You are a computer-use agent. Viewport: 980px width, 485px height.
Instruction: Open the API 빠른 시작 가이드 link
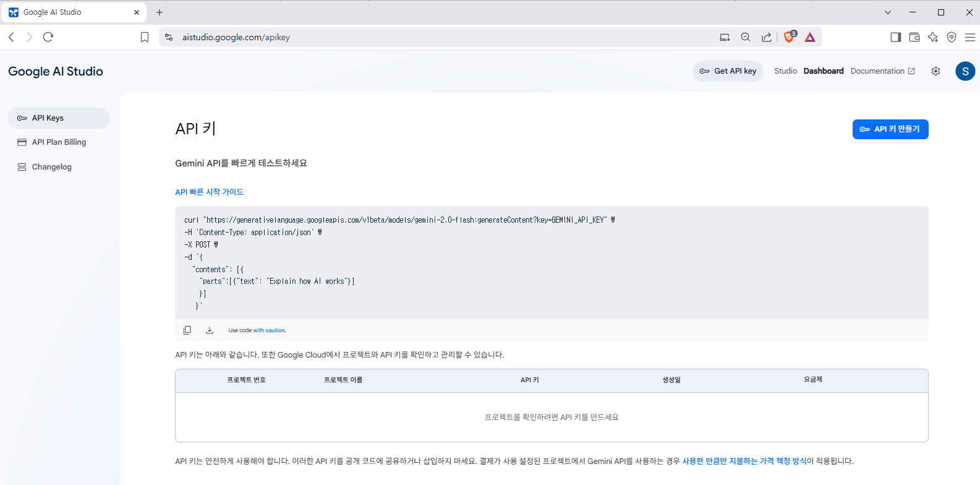click(x=209, y=192)
